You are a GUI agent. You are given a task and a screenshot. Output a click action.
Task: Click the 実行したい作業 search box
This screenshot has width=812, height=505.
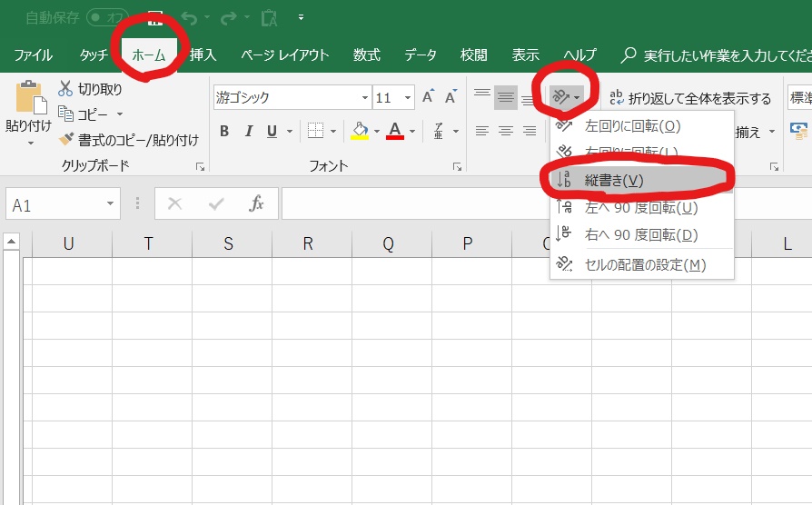pos(716,54)
